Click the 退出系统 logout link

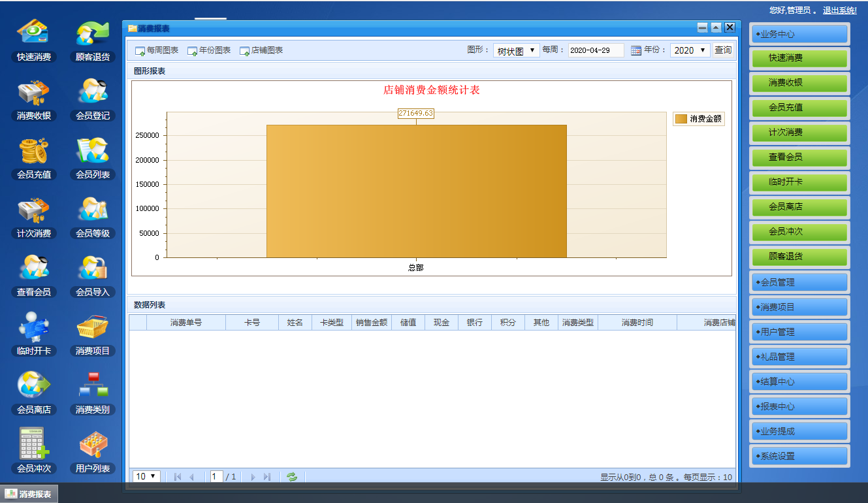coord(839,10)
